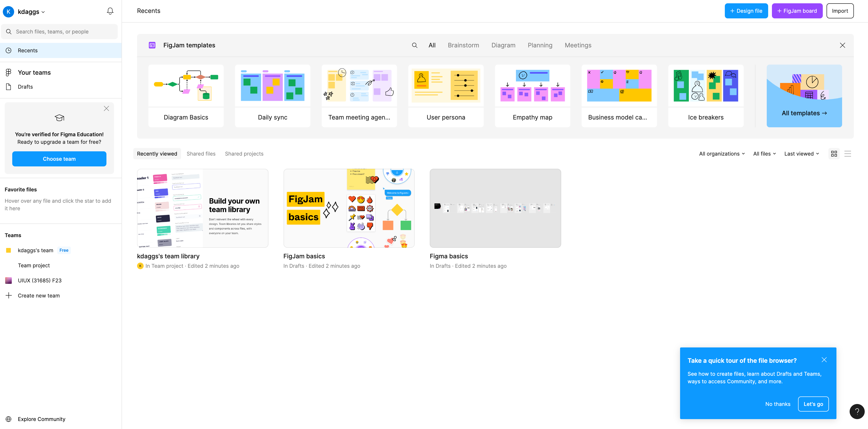
Task: Click the plus icon for Create new team
Action: coord(9,295)
